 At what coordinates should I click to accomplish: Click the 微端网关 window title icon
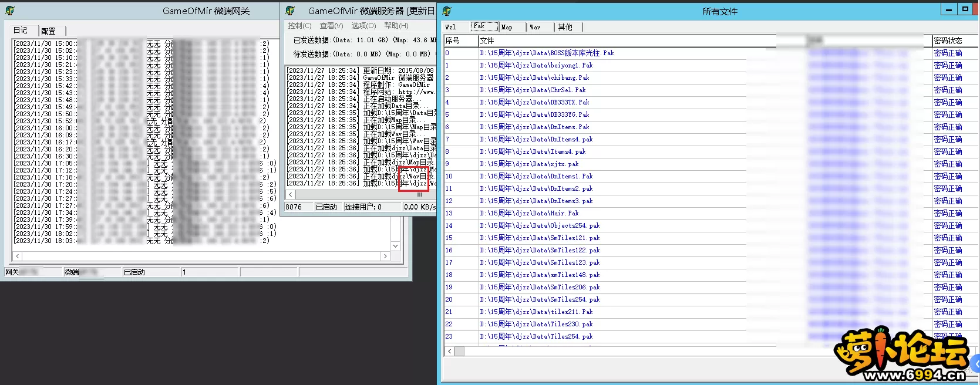(10, 11)
